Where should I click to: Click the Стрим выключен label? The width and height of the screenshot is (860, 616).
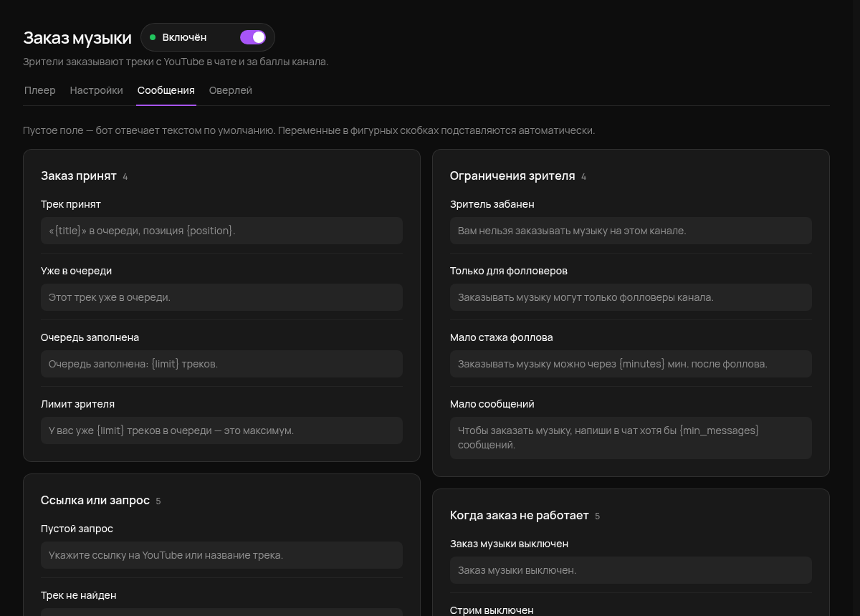pos(492,610)
